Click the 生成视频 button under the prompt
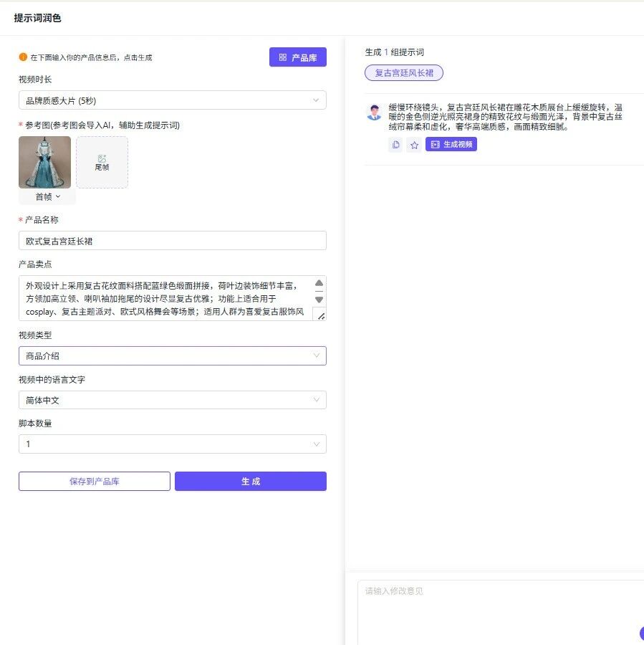 point(451,144)
